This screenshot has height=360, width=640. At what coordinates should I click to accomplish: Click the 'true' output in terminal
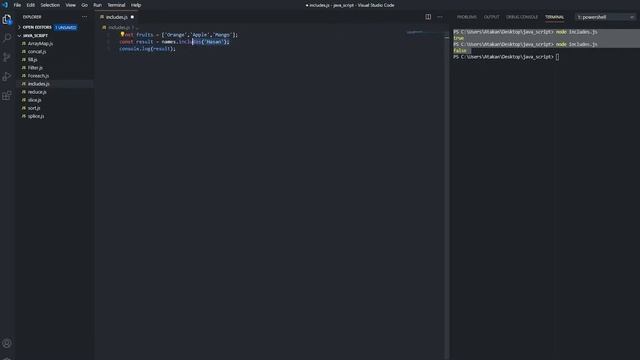coord(459,38)
